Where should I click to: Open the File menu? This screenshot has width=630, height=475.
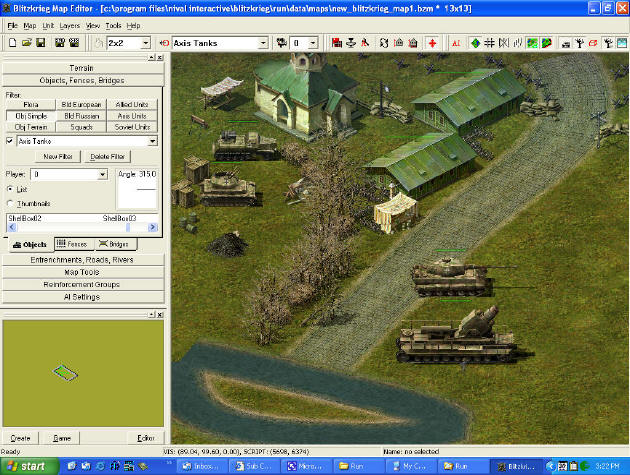(12, 26)
